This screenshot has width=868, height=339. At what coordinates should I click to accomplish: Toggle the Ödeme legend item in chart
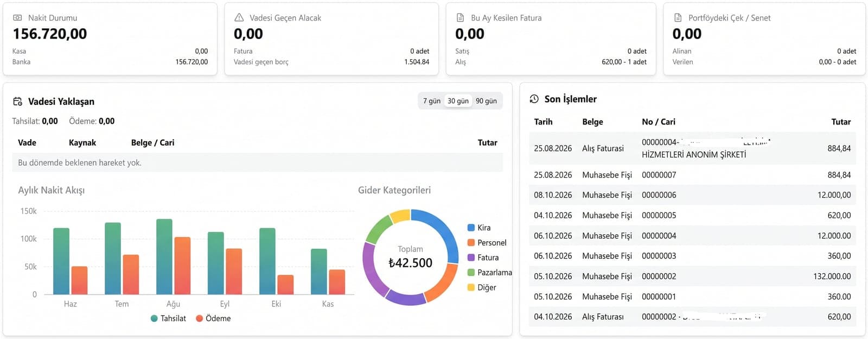pos(213,318)
